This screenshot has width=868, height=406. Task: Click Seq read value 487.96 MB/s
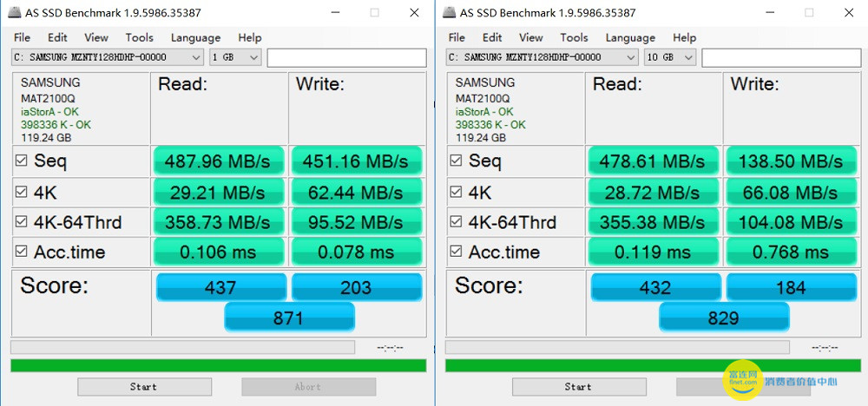coord(219,161)
